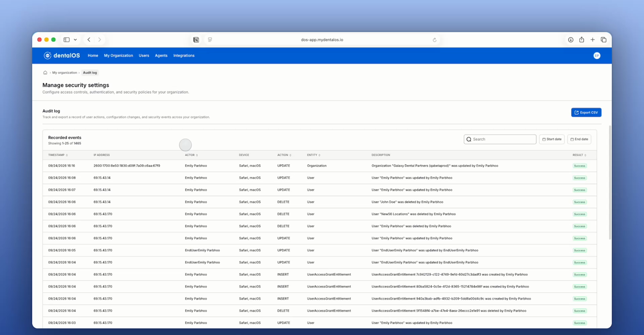Pick a Start date filter
This screenshot has height=335, width=644.
point(552,139)
